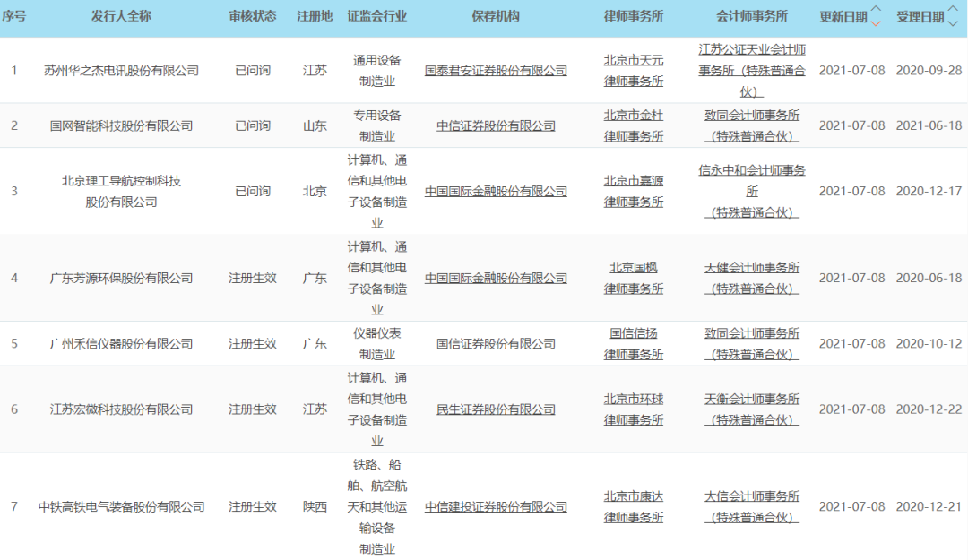Open 致同会计师事务所 link in 国网智能科技 row
The width and height of the screenshot is (968, 560).
pos(752,125)
